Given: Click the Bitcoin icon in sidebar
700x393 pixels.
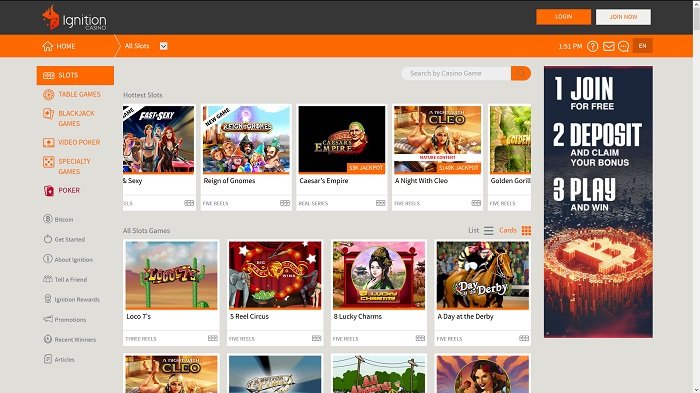Looking at the screenshot, I should [x=48, y=219].
